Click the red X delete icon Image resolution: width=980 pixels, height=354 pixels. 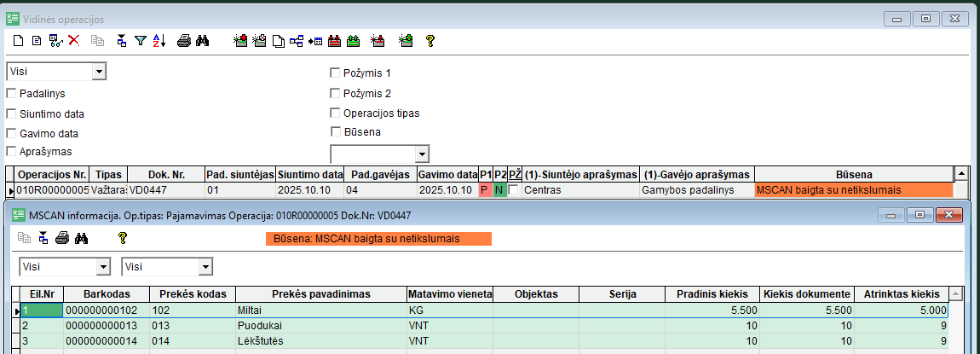coord(74,40)
